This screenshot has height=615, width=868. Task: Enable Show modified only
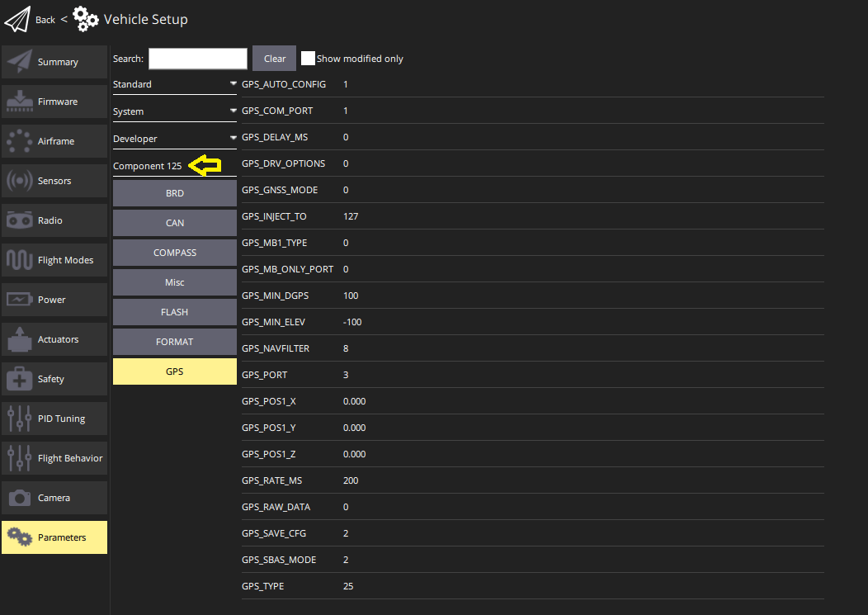(x=308, y=58)
